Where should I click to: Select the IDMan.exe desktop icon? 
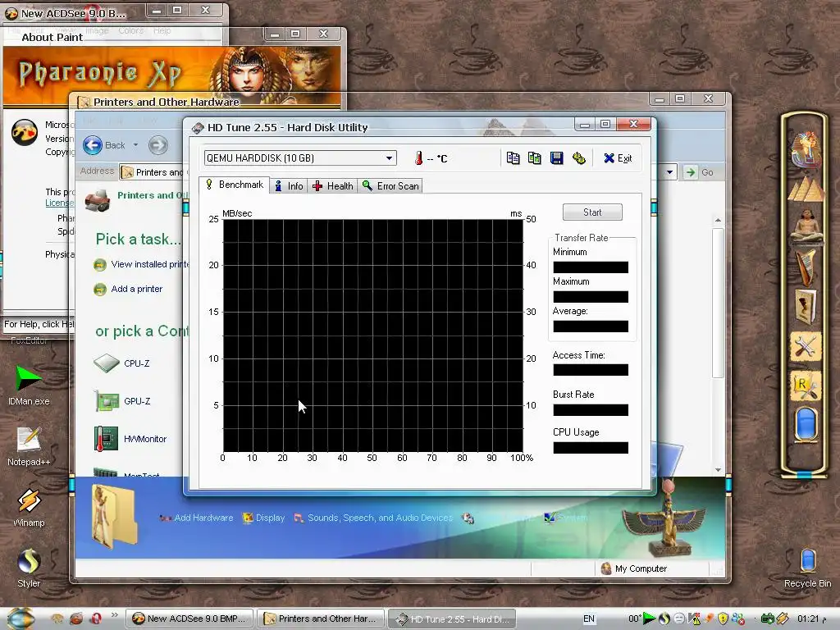click(29, 386)
